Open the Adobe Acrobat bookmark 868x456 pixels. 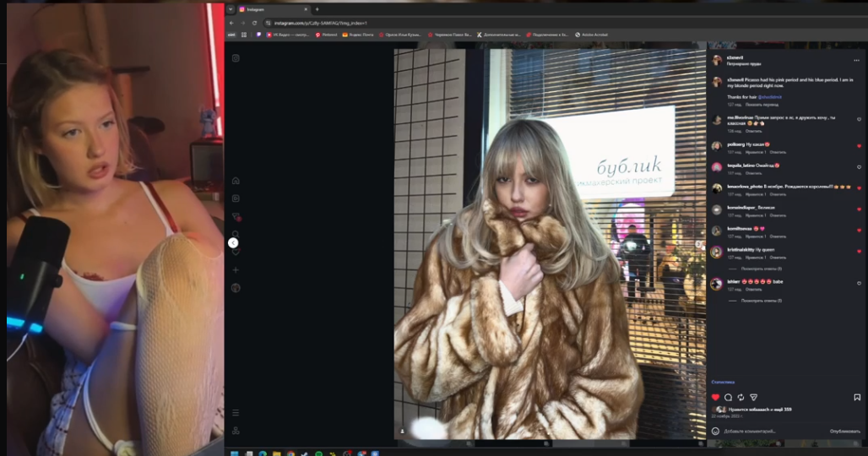pos(591,35)
